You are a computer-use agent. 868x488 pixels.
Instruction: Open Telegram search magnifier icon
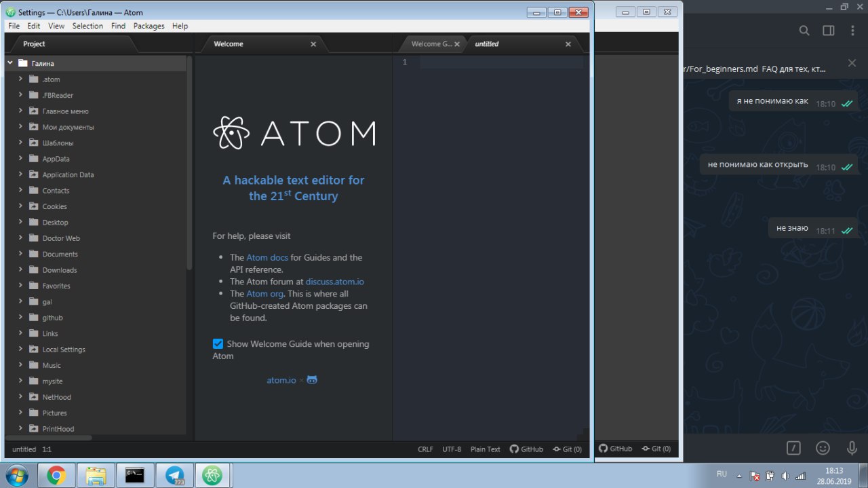[804, 31]
